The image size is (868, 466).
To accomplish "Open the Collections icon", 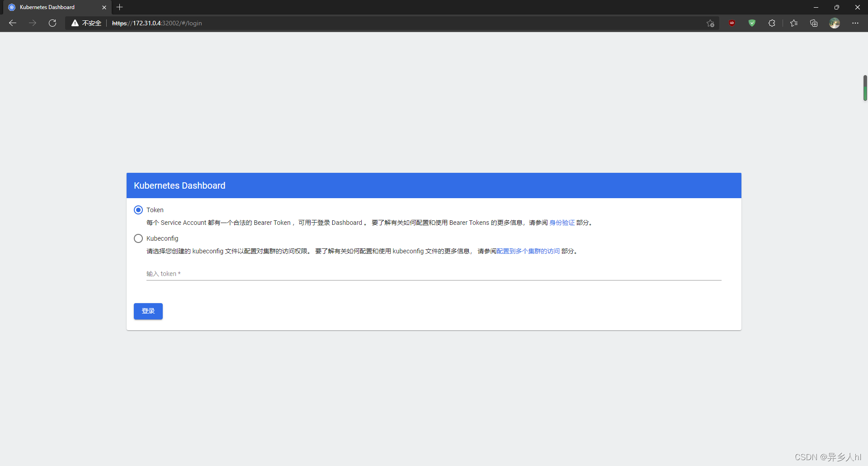I will pyautogui.click(x=814, y=23).
